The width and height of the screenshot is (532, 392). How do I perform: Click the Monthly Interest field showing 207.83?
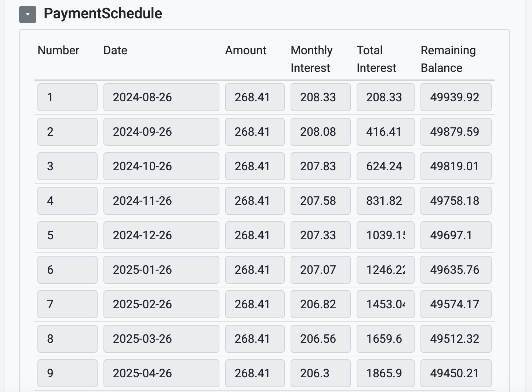(320, 166)
